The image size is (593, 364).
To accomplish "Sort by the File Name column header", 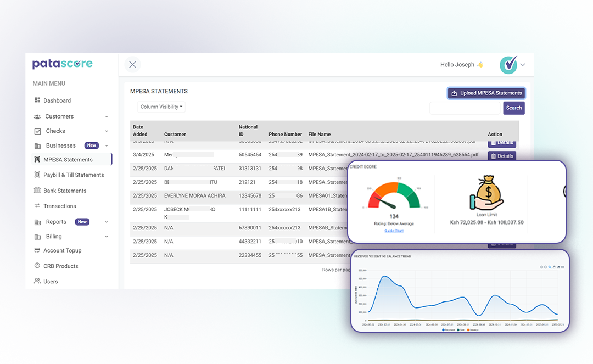I will coord(319,134).
